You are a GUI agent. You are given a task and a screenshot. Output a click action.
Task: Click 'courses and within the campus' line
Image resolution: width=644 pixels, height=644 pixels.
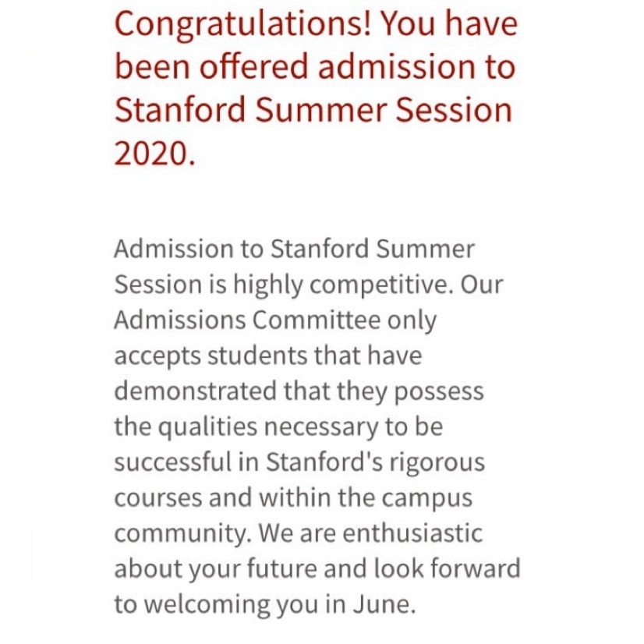(293, 499)
